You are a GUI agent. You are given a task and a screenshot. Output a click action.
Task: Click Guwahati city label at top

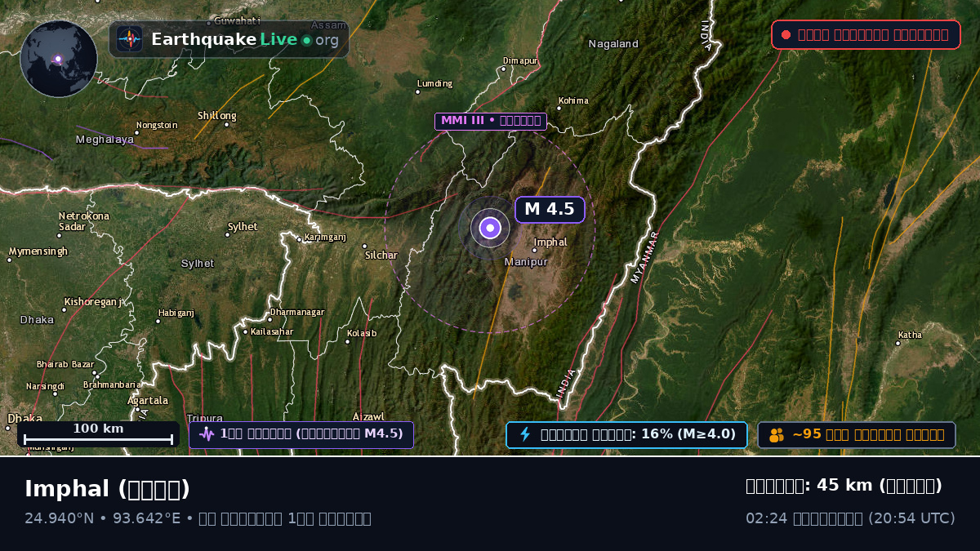coord(238,21)
